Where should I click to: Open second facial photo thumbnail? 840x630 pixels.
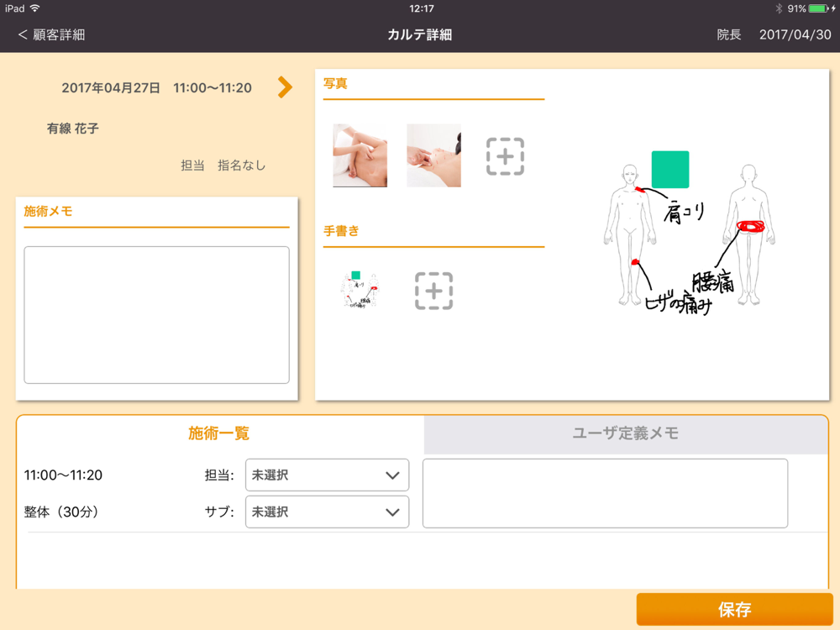click(x=433, y=155)
